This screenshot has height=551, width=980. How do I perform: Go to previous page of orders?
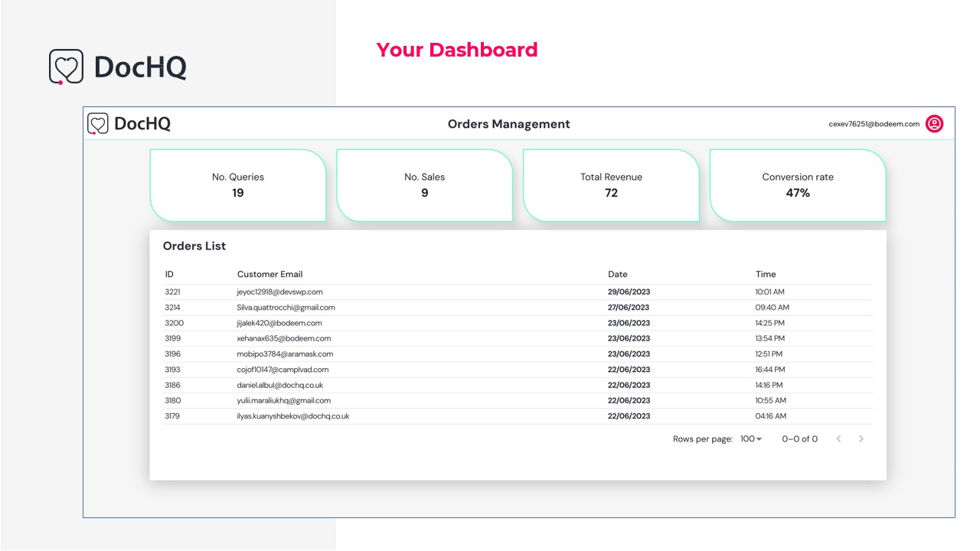click(838, 439)
